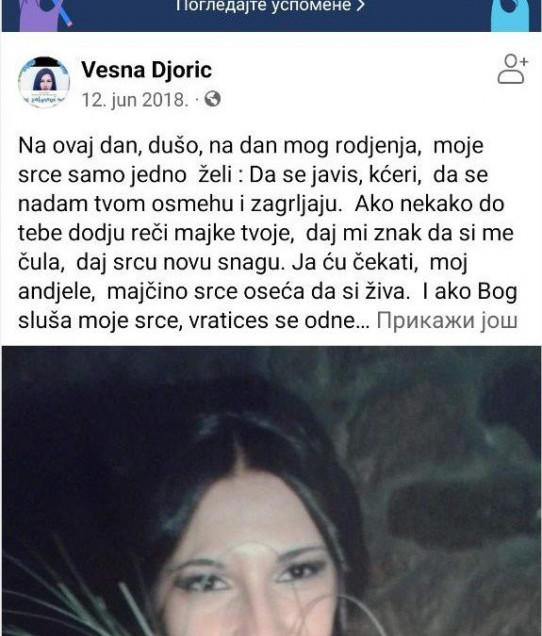Open Vesna Djoric's round profile avatar
The image size is (542, 636).
(44, 82)
